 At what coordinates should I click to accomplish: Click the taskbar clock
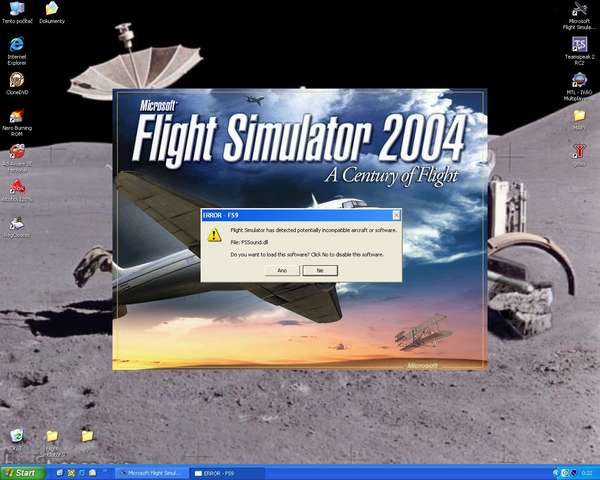coord(587,473)
